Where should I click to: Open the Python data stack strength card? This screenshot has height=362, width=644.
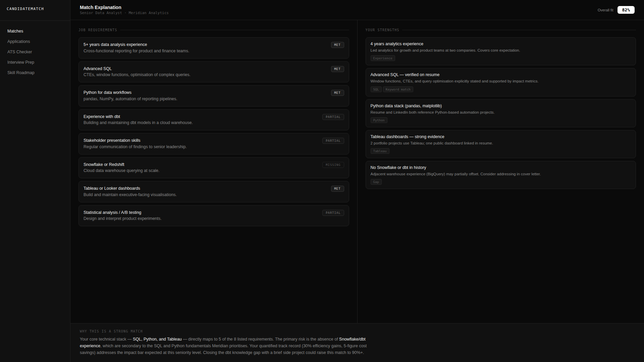[x=500, y=113]
